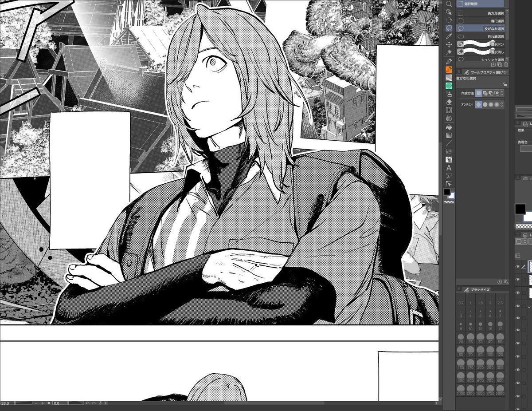Choose subtract from selection mode
Image resolution: width=532 pixels, height=411 pixels.
(x=491, y=93)
